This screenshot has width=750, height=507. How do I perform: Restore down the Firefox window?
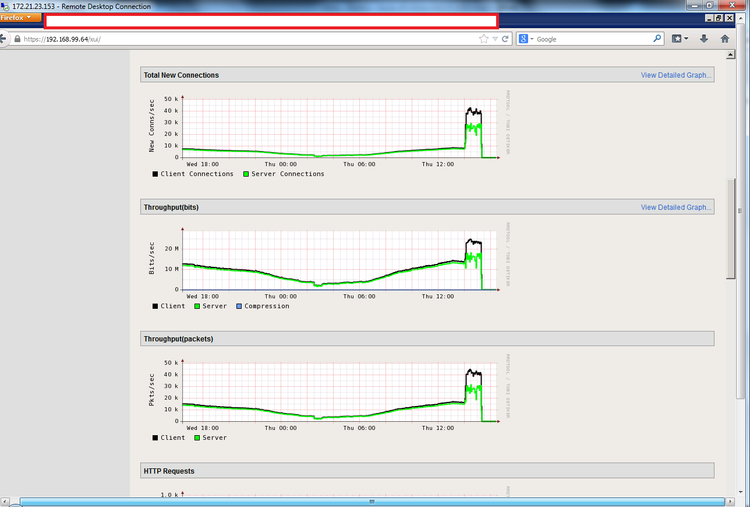click(718, 18)
